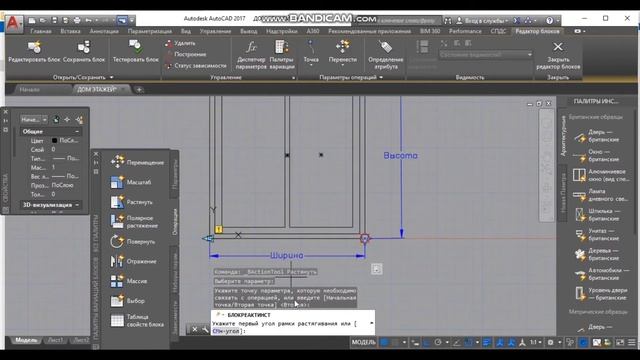The image size is (640, 360).
Task: Open the Параметры palette side tab
Action: point(174,174)
